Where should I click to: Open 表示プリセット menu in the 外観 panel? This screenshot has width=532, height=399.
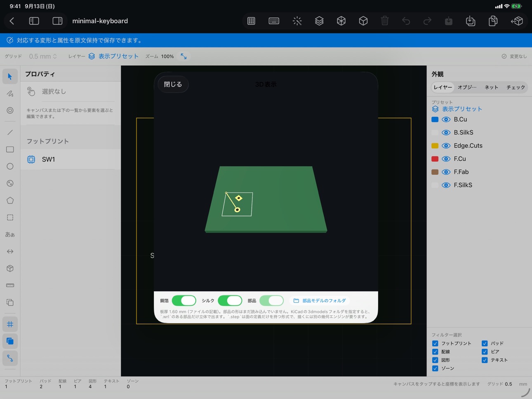pos(457,109)
